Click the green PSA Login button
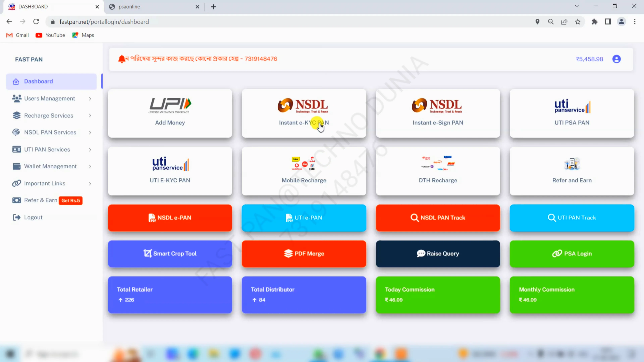Viewport: 644px width, 362px height. [572, 254]
